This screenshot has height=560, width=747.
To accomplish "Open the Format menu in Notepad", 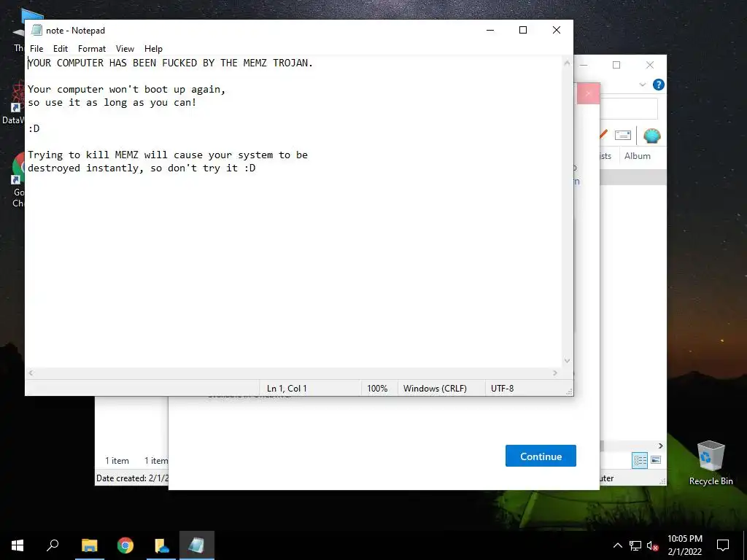I will click(91, 49).
